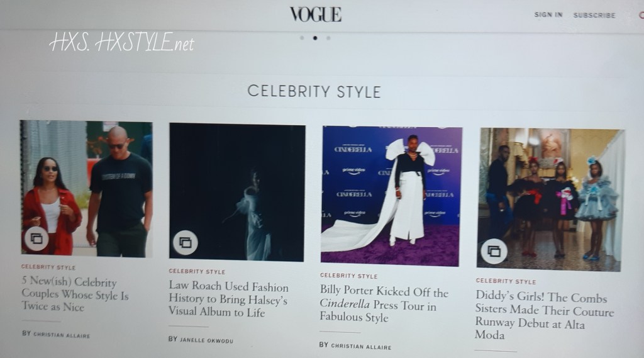
Task: Open Billy Porter Cinderella Press Tour article
Action: [x=384, y=304]
